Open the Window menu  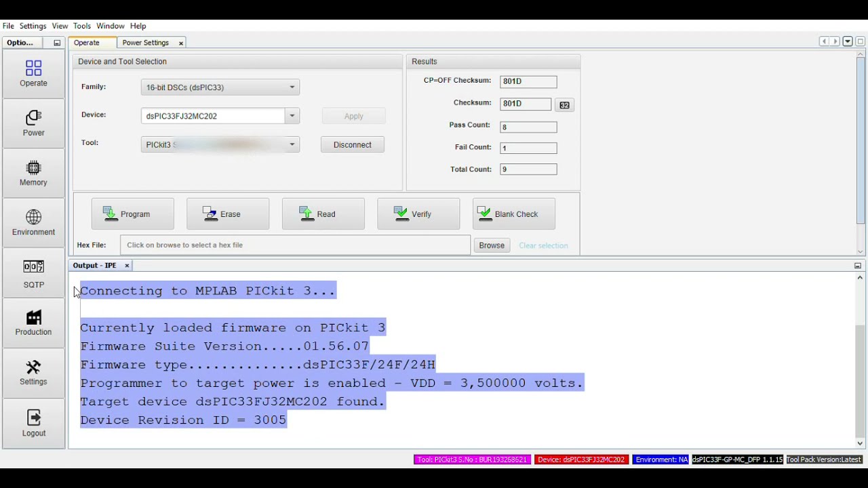click(x=111, y=26)
